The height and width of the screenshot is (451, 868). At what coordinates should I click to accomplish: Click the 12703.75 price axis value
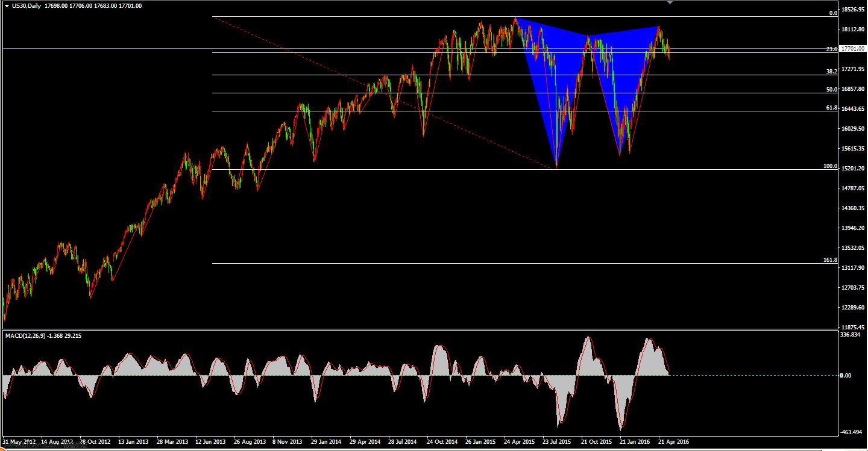pos(853,288)
